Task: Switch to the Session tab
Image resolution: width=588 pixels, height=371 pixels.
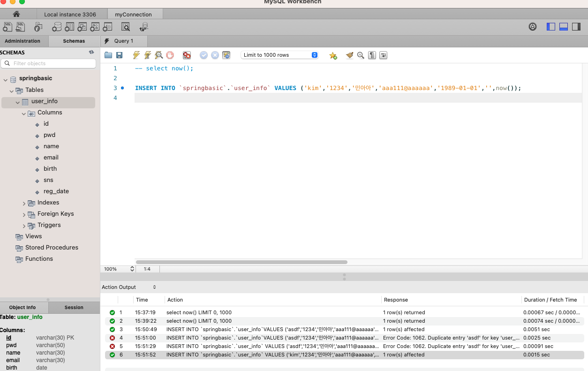Action: point(74,307)
